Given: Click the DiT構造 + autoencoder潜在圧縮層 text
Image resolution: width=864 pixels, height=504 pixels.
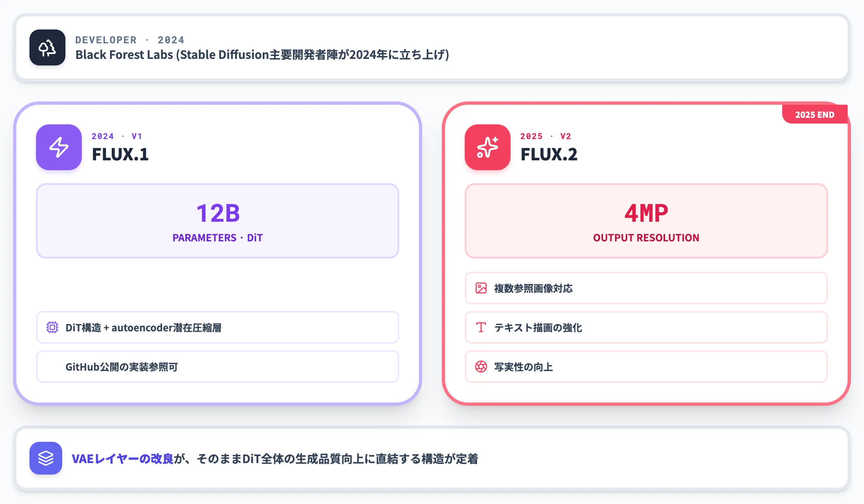Looking at the screenshot, I should [x=144, y=328].
